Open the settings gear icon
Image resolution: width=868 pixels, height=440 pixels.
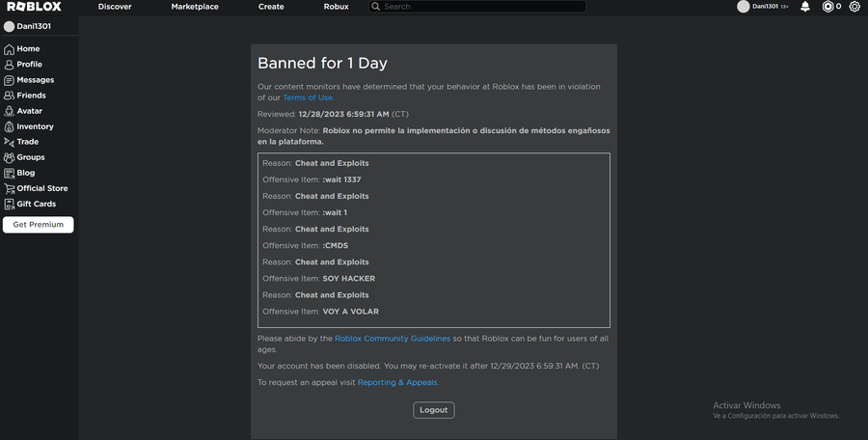pyautogui.click(x=854, y=7)
